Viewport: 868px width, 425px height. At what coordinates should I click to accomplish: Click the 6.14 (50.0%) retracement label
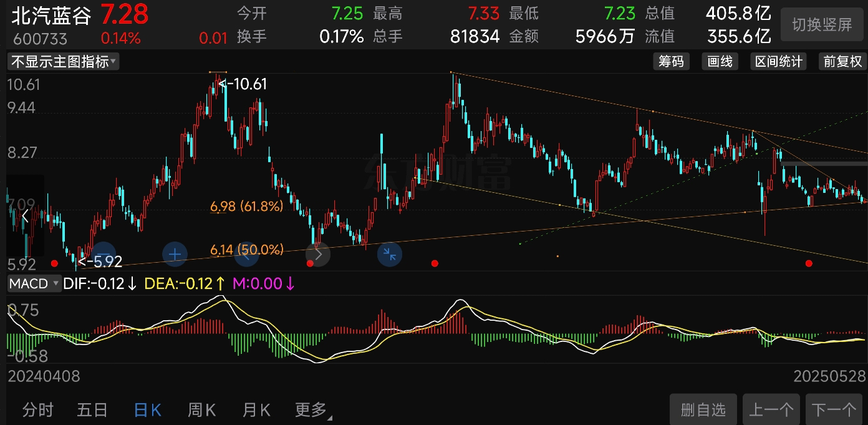pyautogui.click(x=246, y=250)
